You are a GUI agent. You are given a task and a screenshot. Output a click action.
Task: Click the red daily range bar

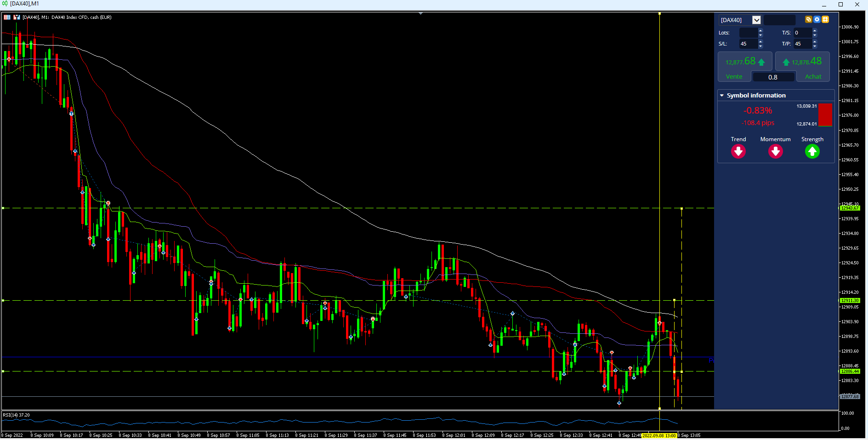(x=825, y=115)
